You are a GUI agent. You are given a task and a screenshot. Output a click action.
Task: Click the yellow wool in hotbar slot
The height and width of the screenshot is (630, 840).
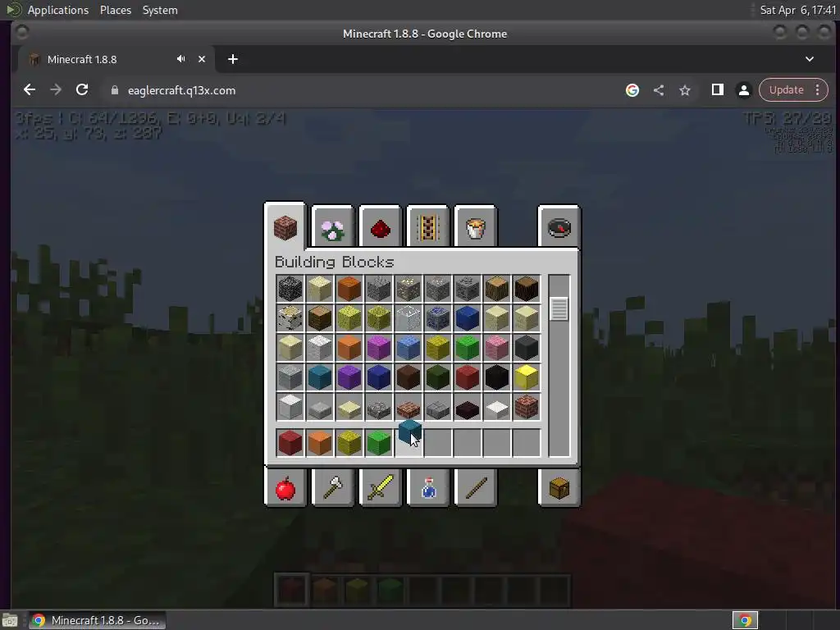pyautogui.click(x=349, y=443)
